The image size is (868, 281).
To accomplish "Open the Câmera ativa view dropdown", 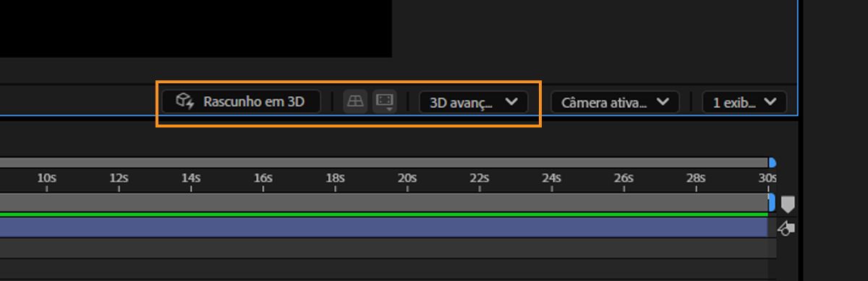I will point(615,101).
